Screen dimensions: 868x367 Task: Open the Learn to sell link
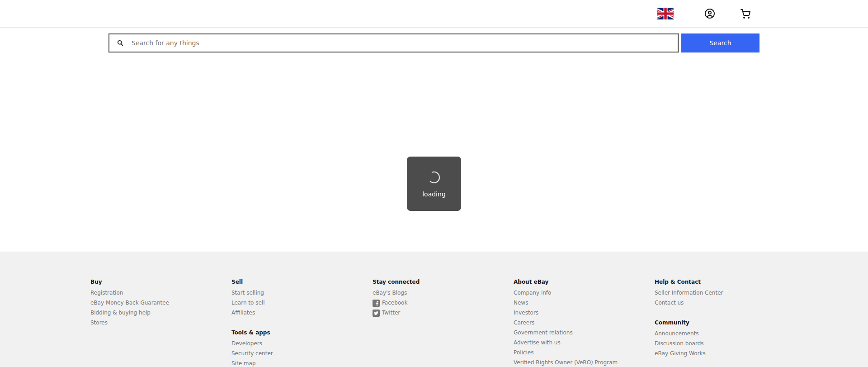tap(248, 303)
